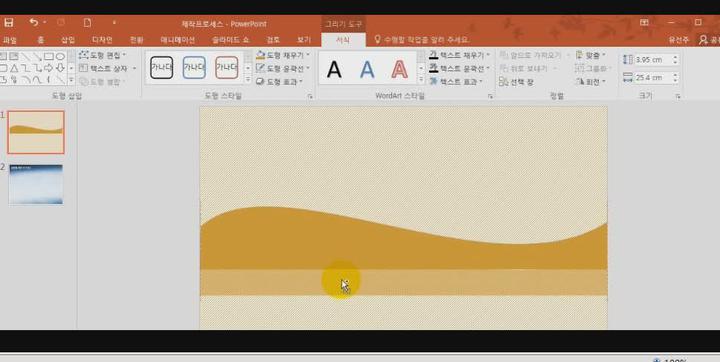Open the 텍스트 효과 text effects dropdown
720x362 pixels.
click(x=456, y=81)
